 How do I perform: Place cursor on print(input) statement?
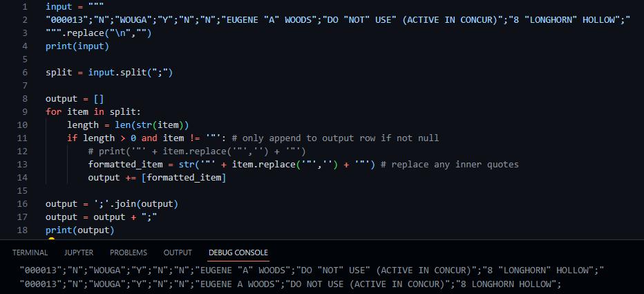click(77, 46)
